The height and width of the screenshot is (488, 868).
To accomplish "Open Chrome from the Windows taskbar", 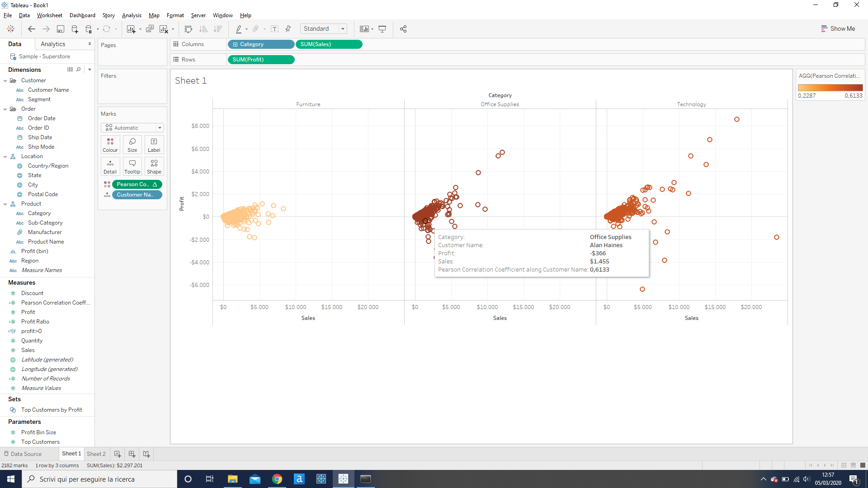I will pyautogui.click(x=277, y=479).
